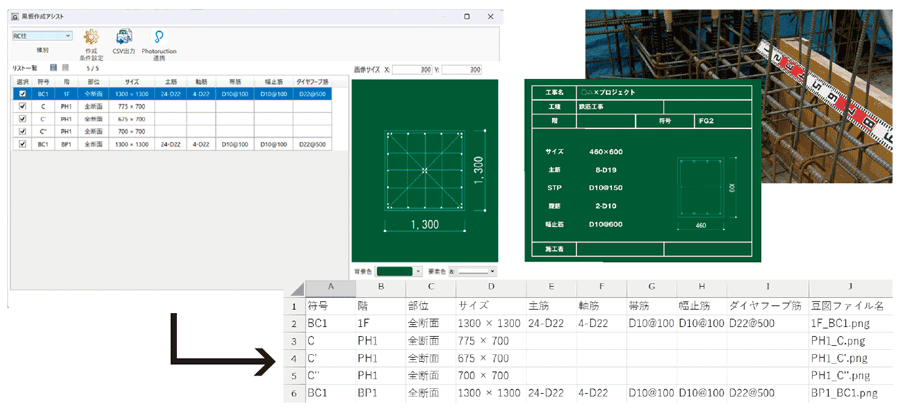Viewport: 900px width, 408px height.
Task: Open the 作成条件設定 gear icon
Action: (x=91, y=37)
